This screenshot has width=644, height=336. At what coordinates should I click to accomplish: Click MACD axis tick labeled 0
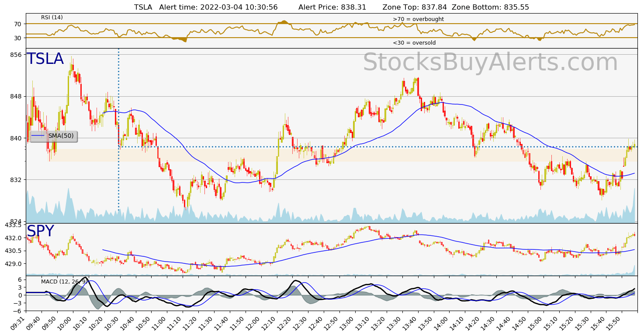click(20, 295)
